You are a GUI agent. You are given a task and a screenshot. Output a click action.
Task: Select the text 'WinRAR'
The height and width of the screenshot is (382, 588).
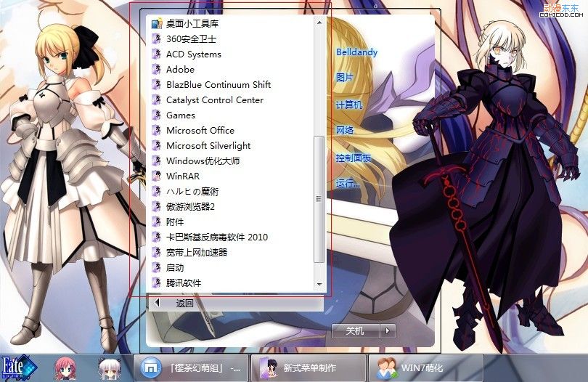[183, 176]
